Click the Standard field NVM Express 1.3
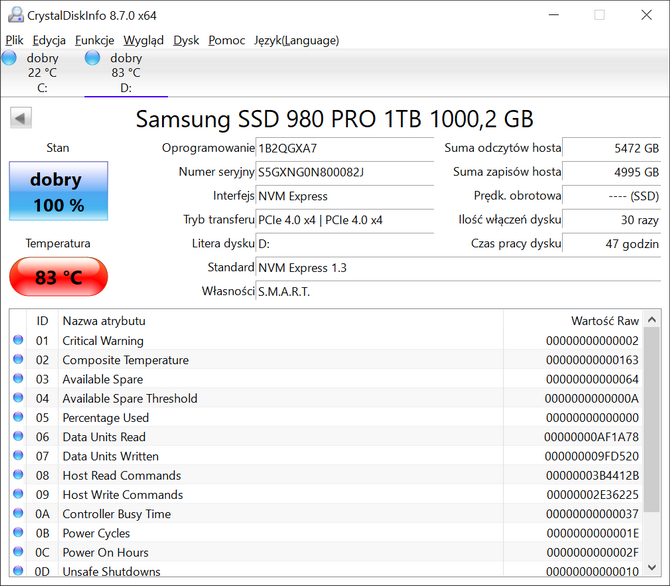Viewport: 670px width, 586px height. point(458,268)
